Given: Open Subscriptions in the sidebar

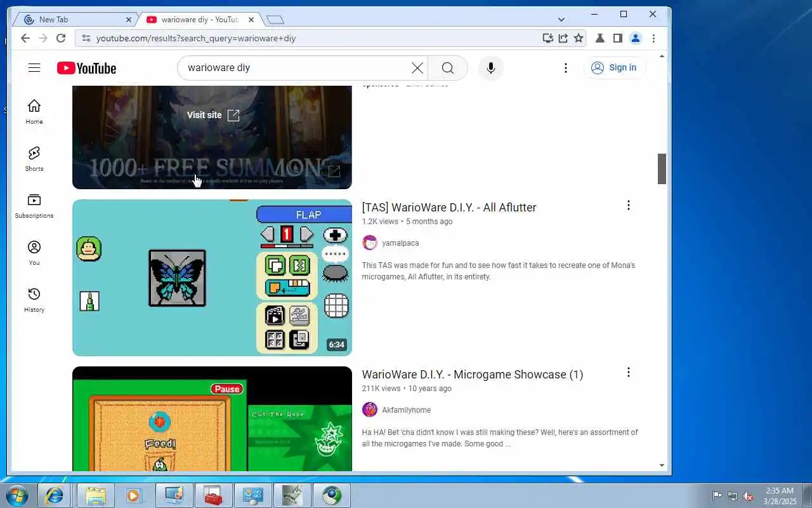Looking at the screenshot, I should click(x=34, y=206).
